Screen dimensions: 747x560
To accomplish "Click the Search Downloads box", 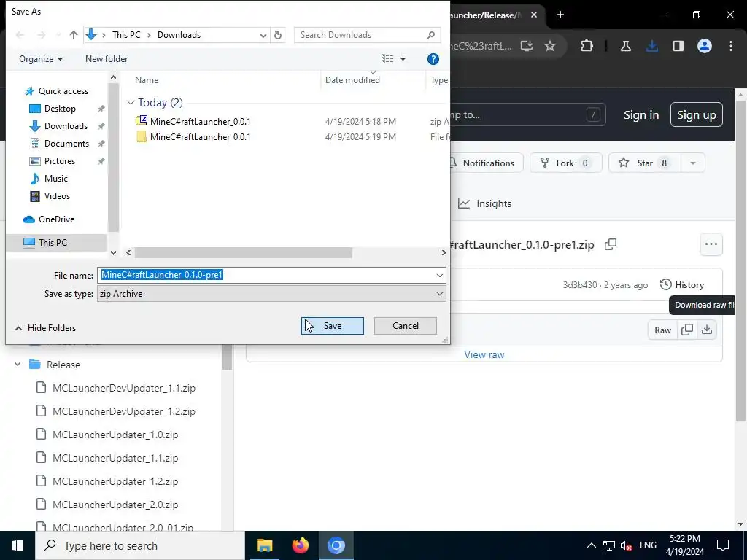I will click(x=367, y=35).
